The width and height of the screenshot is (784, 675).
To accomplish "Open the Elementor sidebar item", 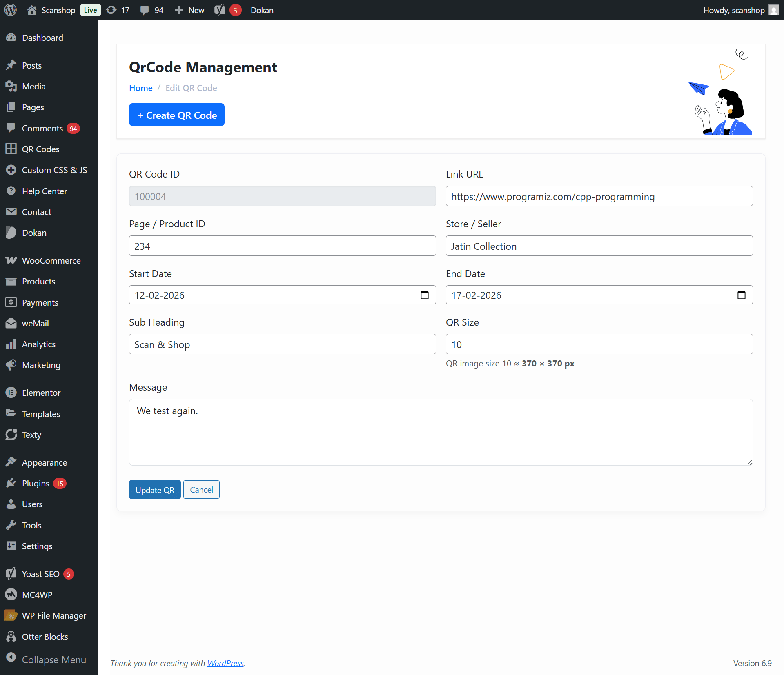I will point(41,393).
